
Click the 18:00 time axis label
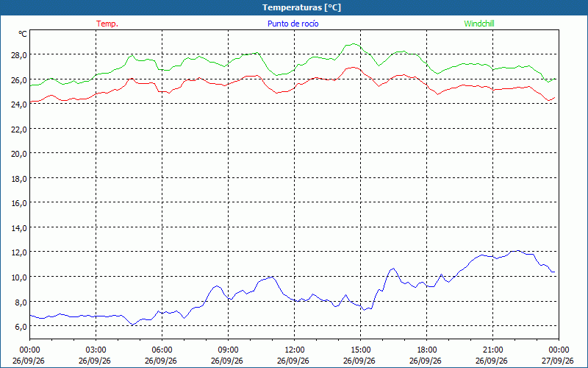pyautogui.click(x=427, y=350)
